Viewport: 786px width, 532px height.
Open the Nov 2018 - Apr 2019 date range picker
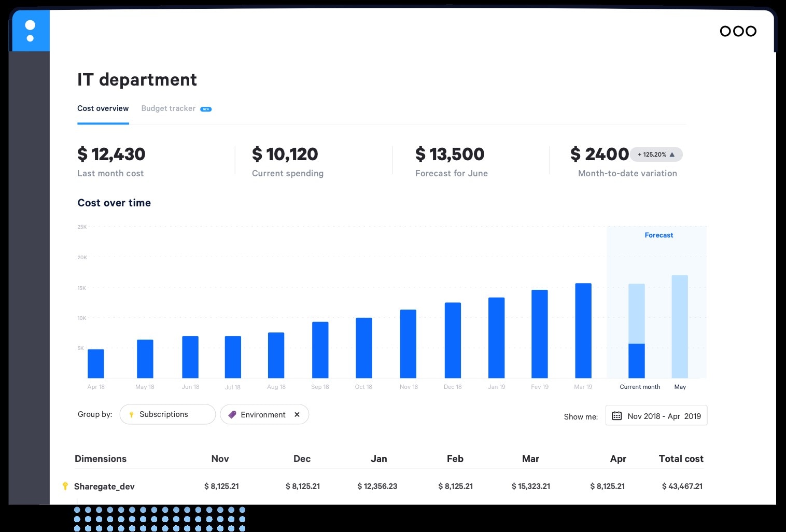tap(664, 415)
